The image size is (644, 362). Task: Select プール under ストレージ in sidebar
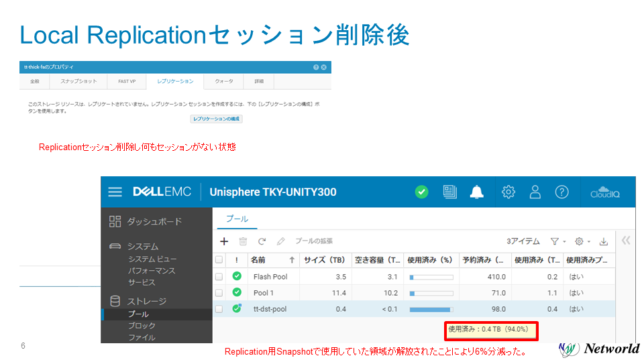(x=138, y=314)
